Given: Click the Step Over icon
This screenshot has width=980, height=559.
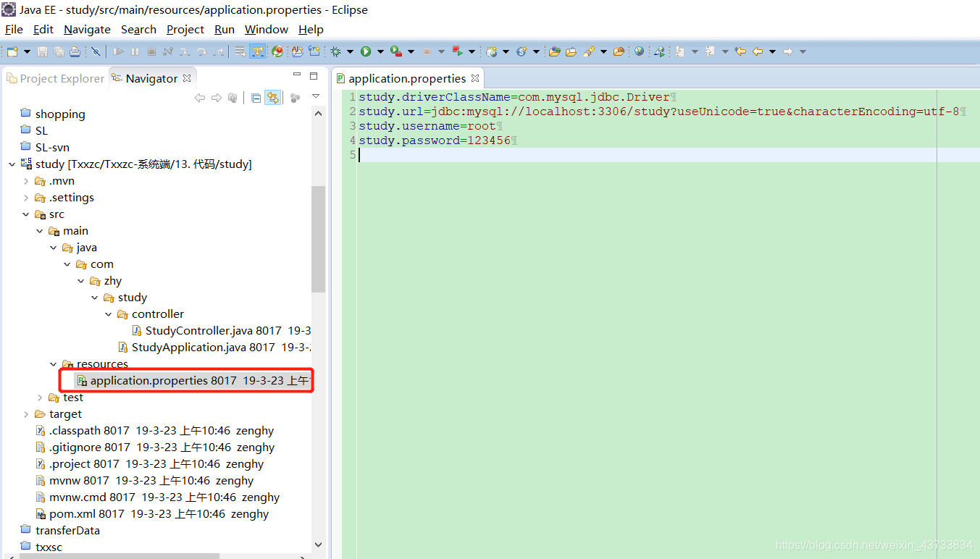Looking at the screenshot, I should pyautogui.click(x=201, y=51).
